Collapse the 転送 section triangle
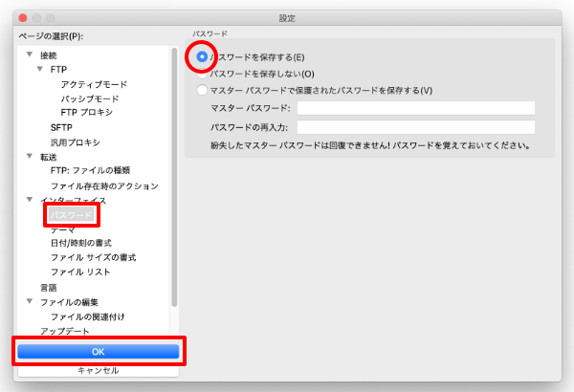Viewport: 574px width, 392px height. [x=30, y=156]
